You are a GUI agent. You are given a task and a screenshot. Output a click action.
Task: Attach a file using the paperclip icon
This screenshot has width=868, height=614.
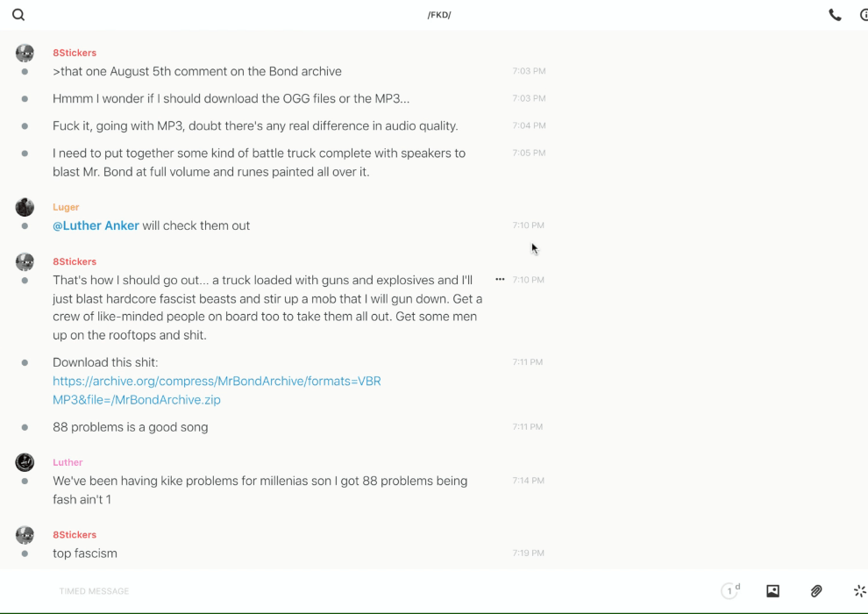tap(816, 591)
